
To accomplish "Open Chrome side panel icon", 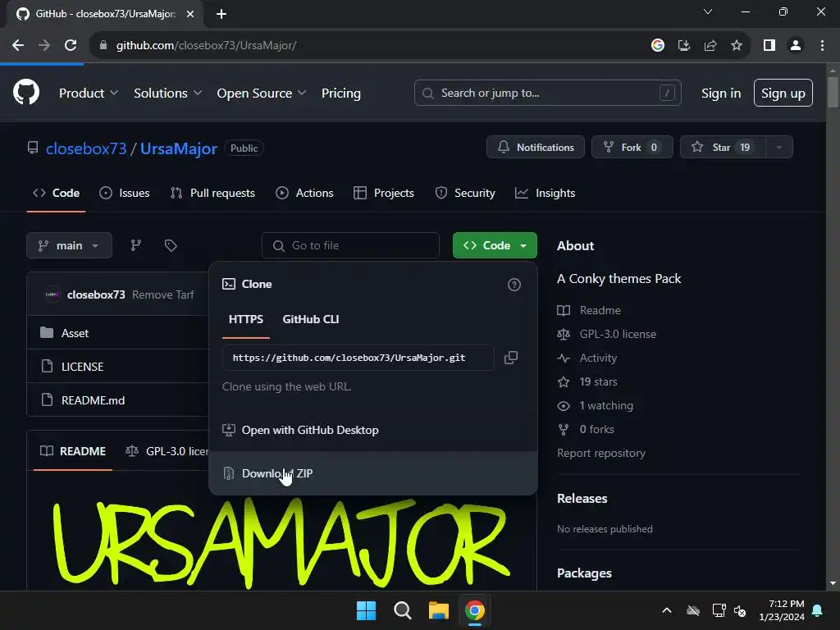I will point(769,46).
